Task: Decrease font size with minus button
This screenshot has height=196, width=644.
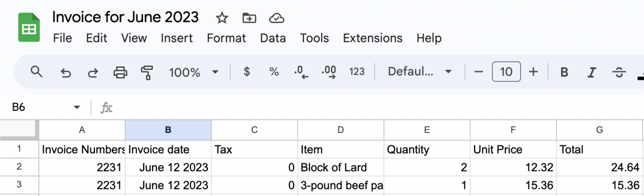Action: pyautogui.click(x=479, y=71)
